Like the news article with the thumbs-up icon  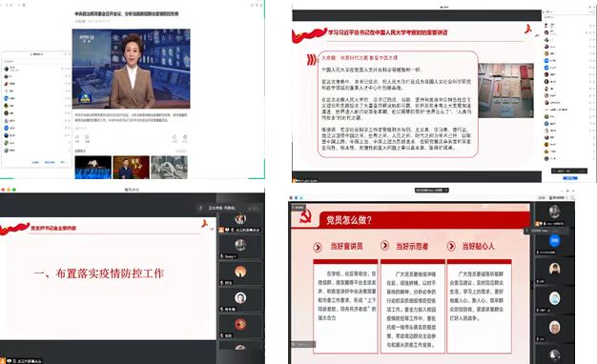[x=175, y=137]
